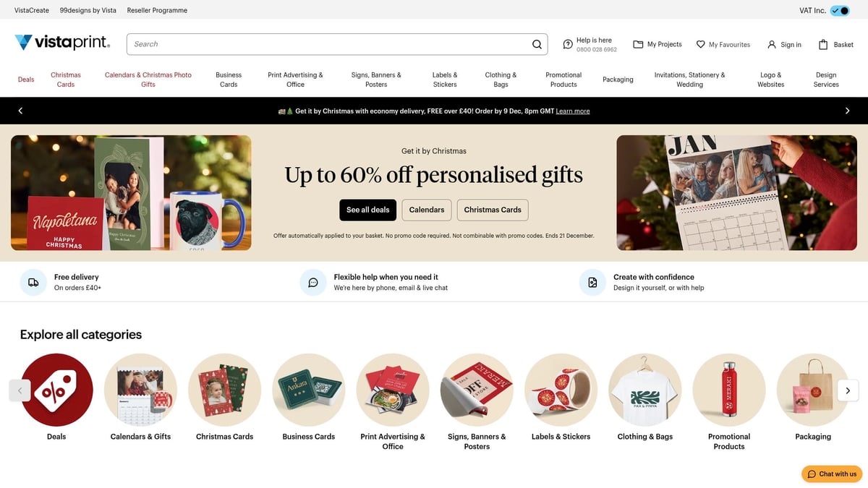Show previous announcement banner with left chevron
Screen dimensions: 868x488
(20, 111)
